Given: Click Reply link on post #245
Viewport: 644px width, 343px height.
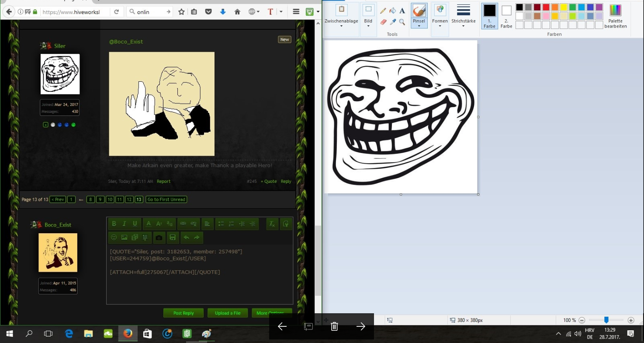Looking at the screenshot, I should pos(286,181).
